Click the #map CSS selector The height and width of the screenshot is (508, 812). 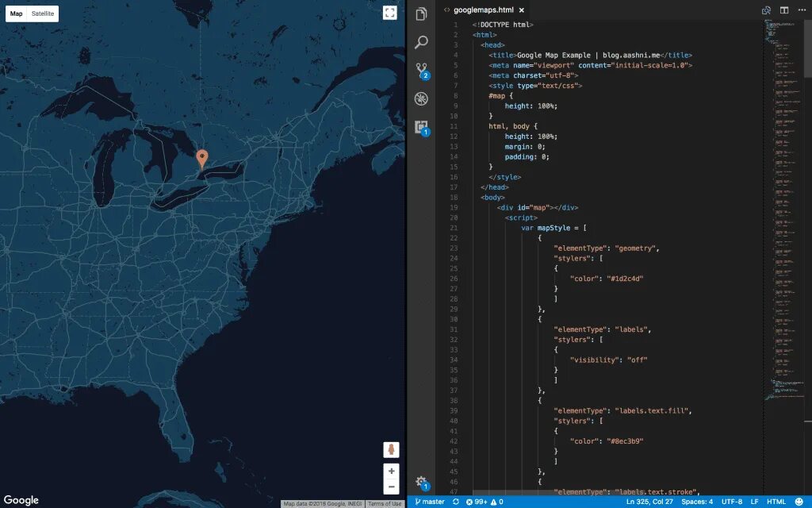pos(496,96)
